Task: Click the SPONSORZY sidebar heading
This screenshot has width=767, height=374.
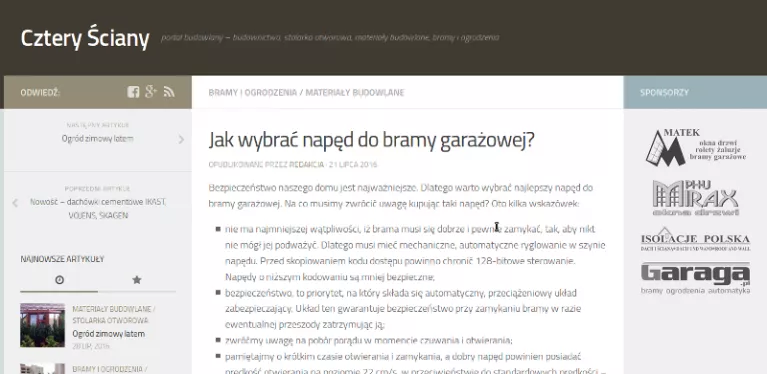Action: [x=664, y=92]
